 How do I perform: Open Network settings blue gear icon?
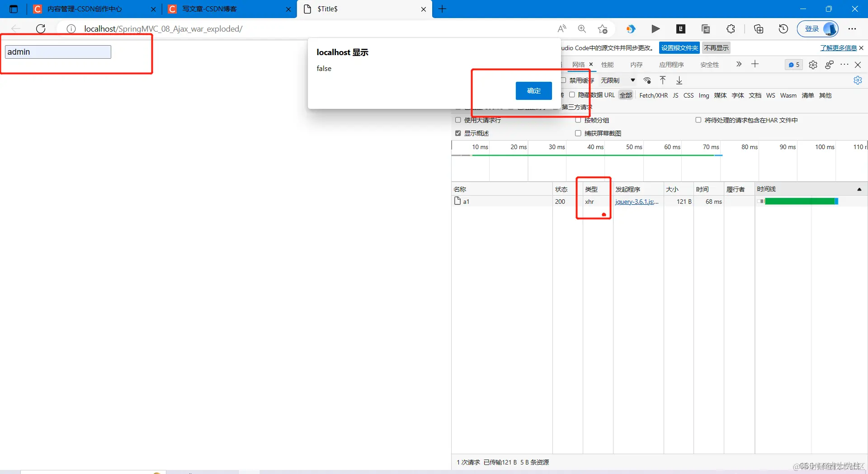(x=858, y=80)
